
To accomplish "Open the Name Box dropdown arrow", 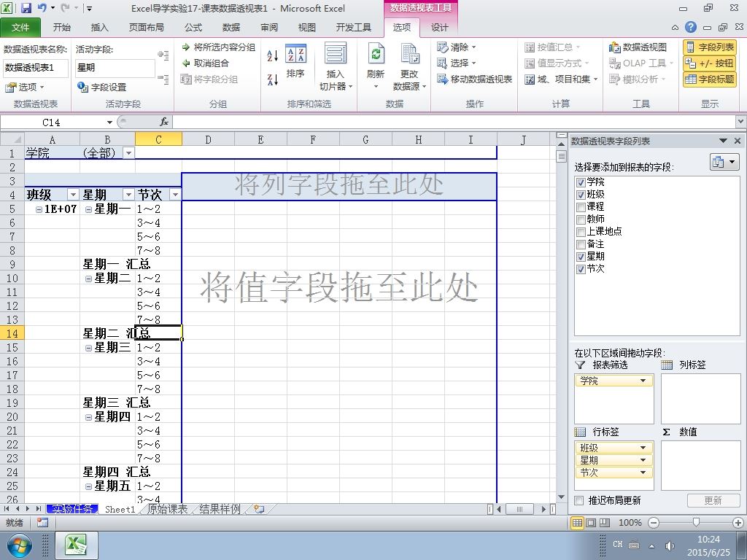I will coord(109,122).
